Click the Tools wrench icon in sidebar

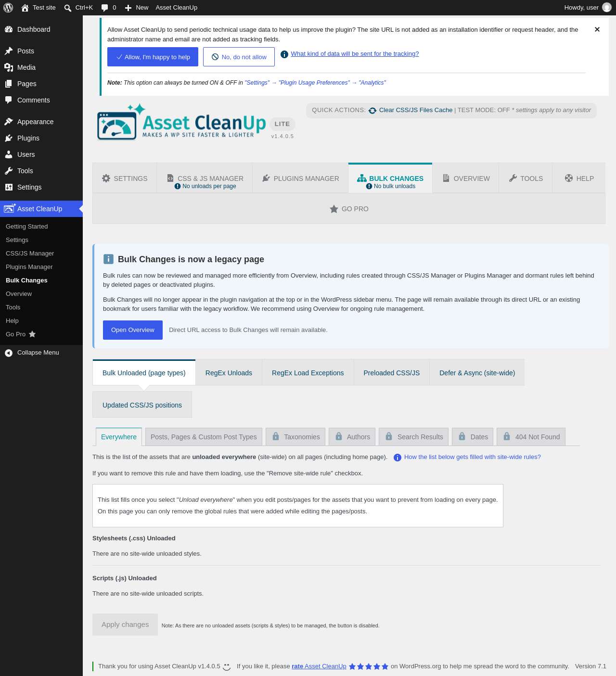(9, 171)
